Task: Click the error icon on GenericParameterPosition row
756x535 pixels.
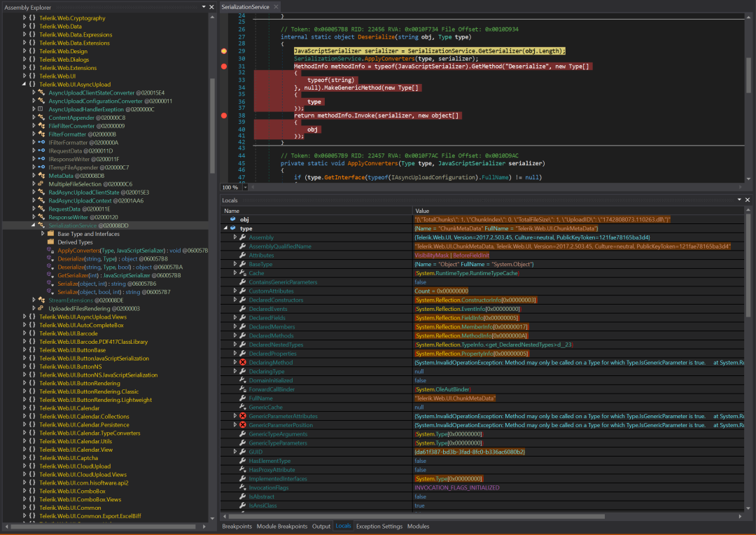Action: (243, 425)
